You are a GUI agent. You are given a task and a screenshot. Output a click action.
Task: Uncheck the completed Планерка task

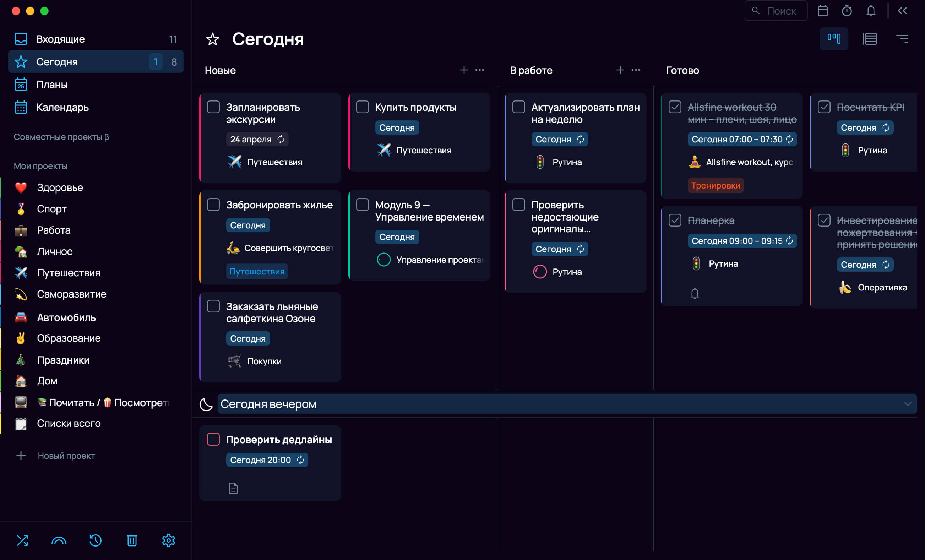tap(675, 220)
